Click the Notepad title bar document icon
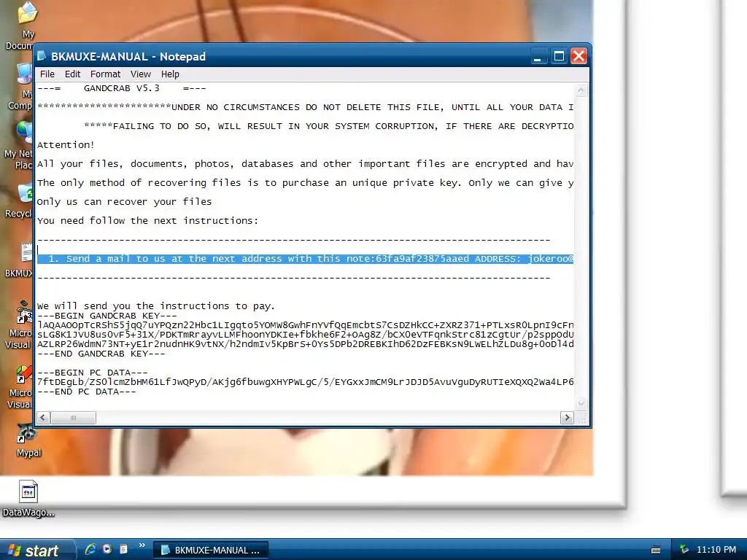This screenshot has width=747, height=560. tap(42, 56)
